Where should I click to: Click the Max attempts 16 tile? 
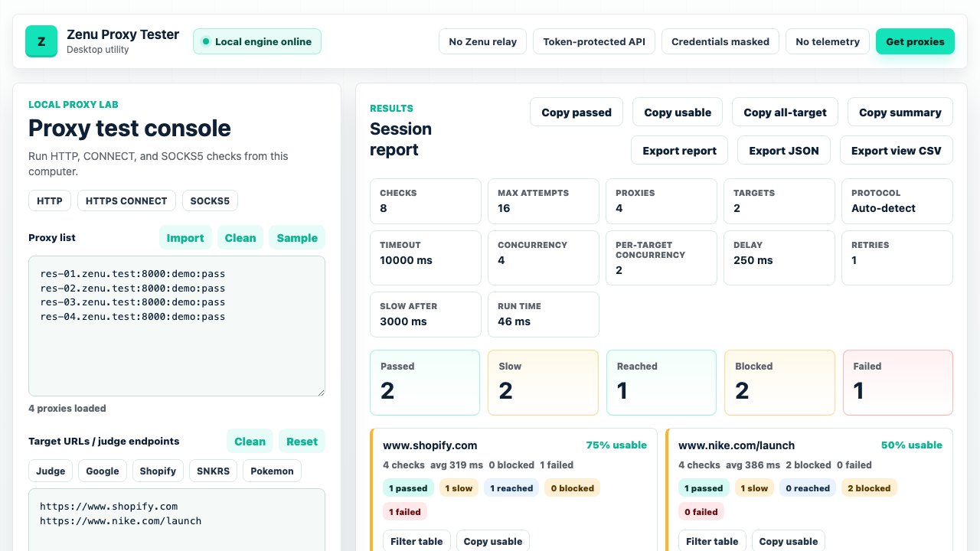(x=544, y=201)
